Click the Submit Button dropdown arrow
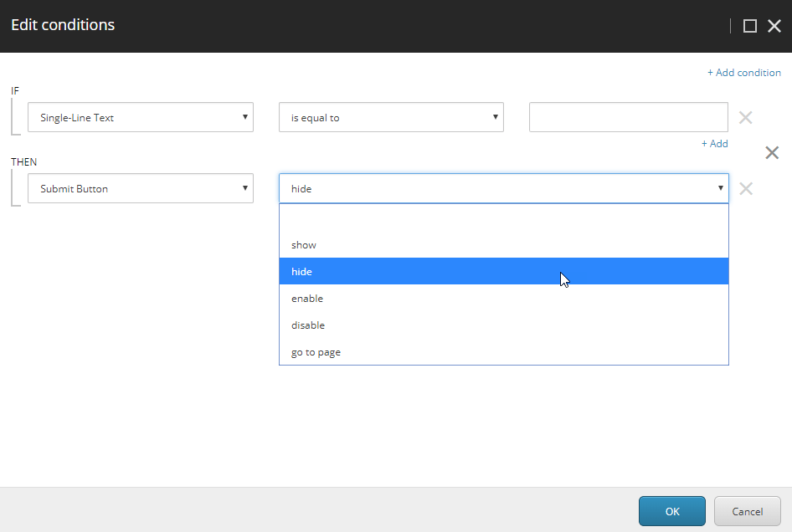792x532 pixels. (244, 188)
